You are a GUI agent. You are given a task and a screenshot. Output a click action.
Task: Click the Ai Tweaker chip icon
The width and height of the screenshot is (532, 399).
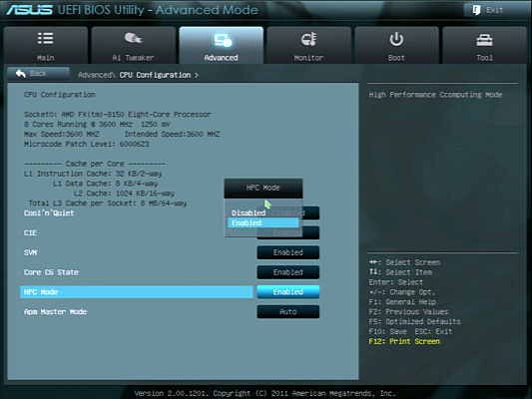133,38
